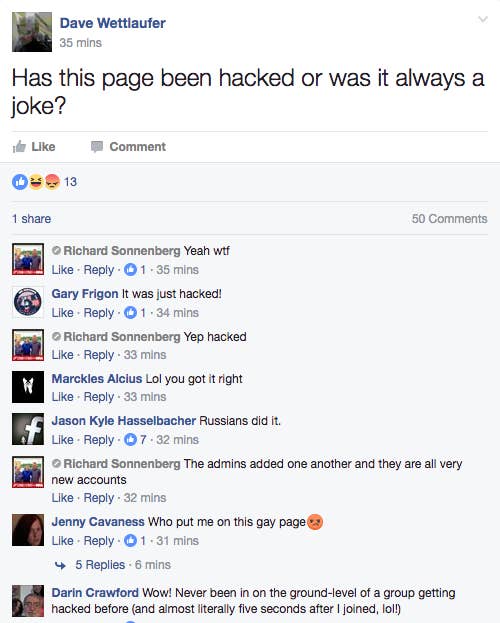500x623 pixels.
Task: Like Richard Sonnenberg's Yep hacked comment
Action: tap(62, 354)
